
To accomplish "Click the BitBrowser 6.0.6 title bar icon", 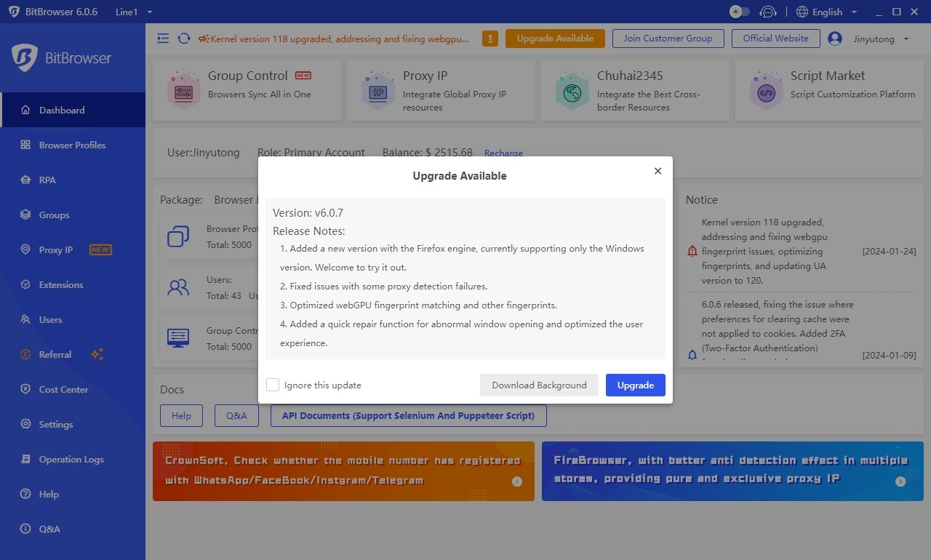I will point(14,12).
